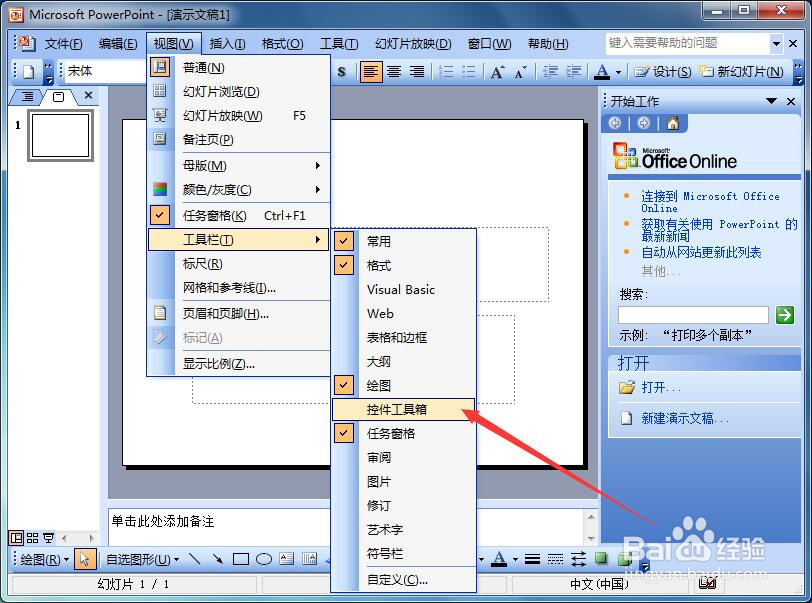Open the Outline tab in left pane
812x603 pixels.
click(x=27, y=96)
